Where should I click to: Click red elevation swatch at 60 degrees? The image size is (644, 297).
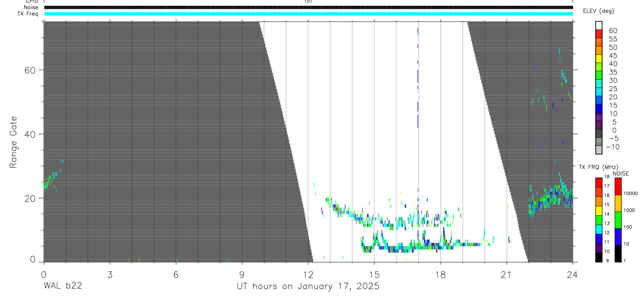point(599,34)
